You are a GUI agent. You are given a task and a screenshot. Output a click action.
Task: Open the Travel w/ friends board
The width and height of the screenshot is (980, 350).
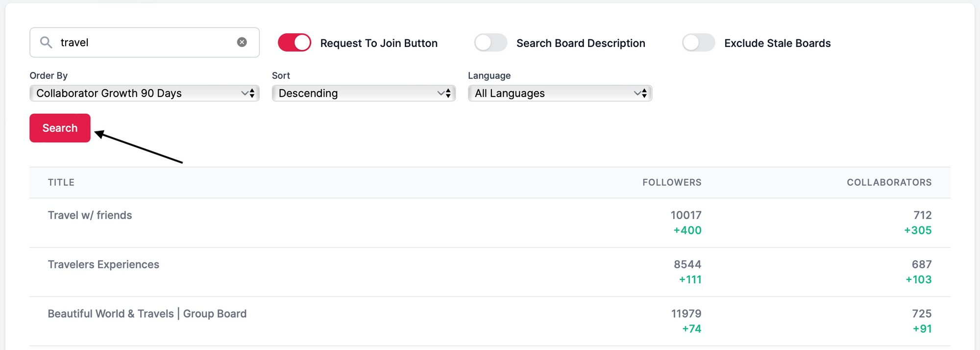[90, 215]
